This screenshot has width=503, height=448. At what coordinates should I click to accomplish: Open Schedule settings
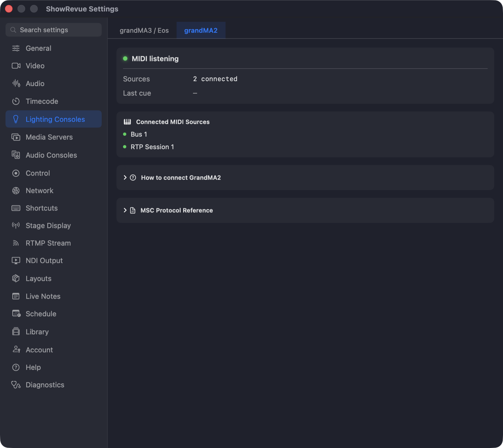click(x=54, y=314)
